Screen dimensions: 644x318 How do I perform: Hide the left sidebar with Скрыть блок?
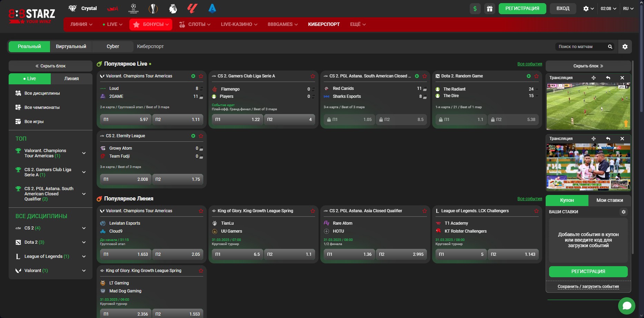(50, 66)
